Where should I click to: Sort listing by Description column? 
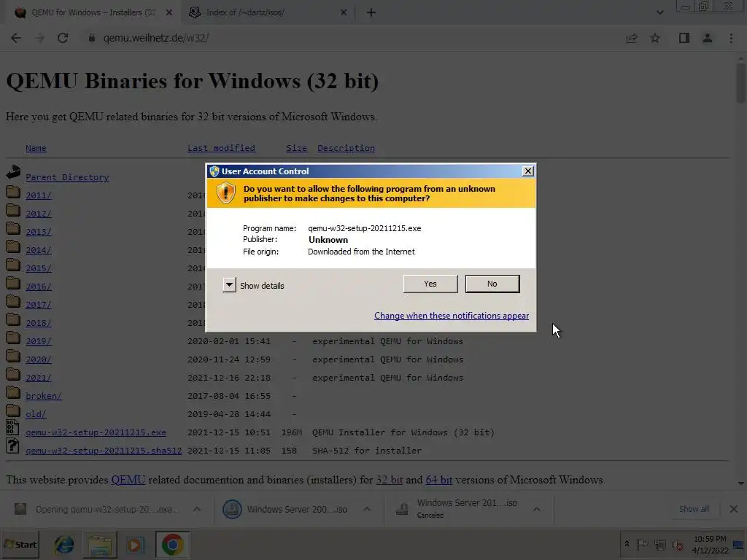(x=346, y=148)
